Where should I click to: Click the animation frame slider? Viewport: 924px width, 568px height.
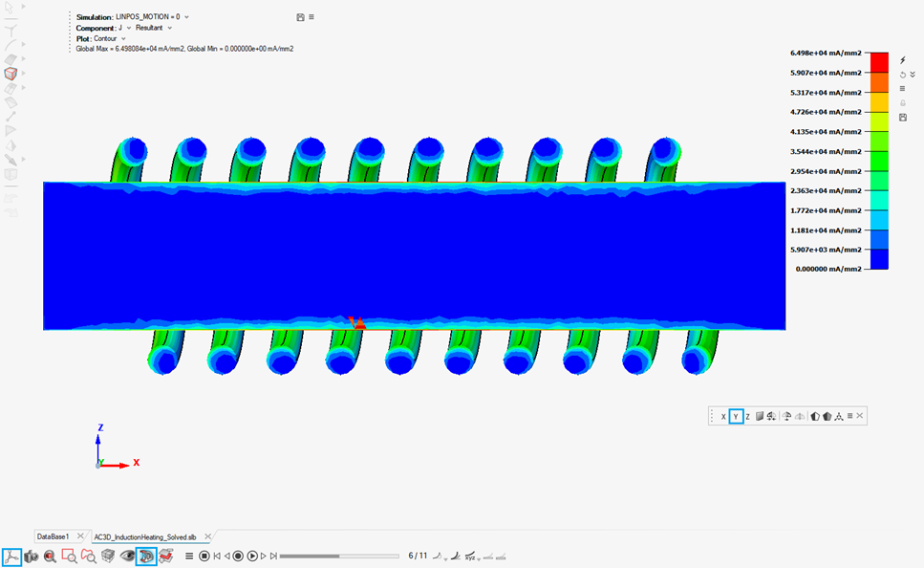[339, 557]
